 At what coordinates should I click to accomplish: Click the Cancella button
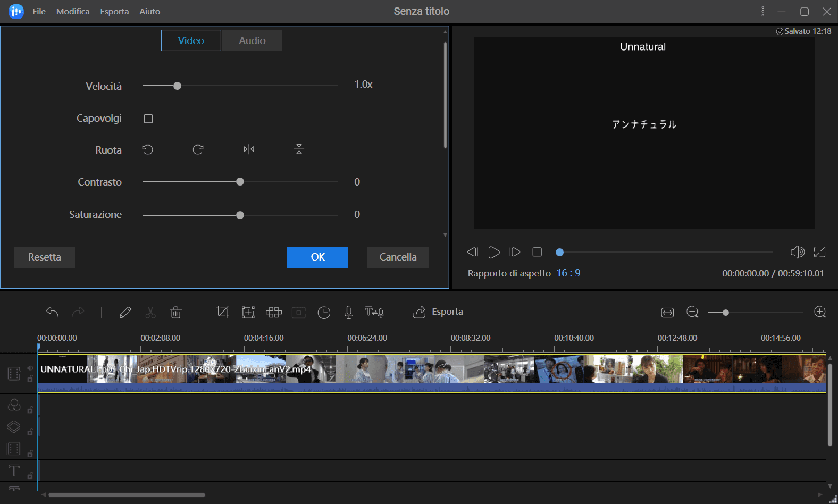pos(398,257)
